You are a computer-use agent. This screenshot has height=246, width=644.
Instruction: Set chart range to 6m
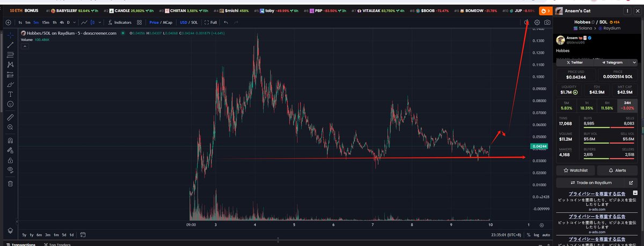point(39,235)
